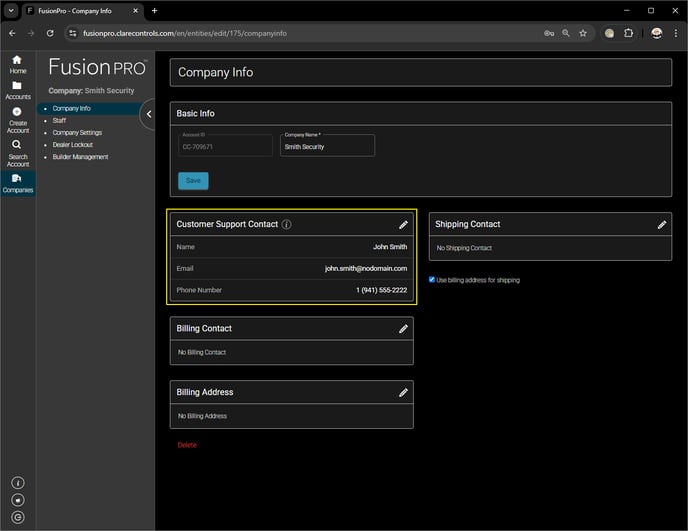Edit Shipping Contact with pencil icon

pyautogui.click(x=662, y=225)
